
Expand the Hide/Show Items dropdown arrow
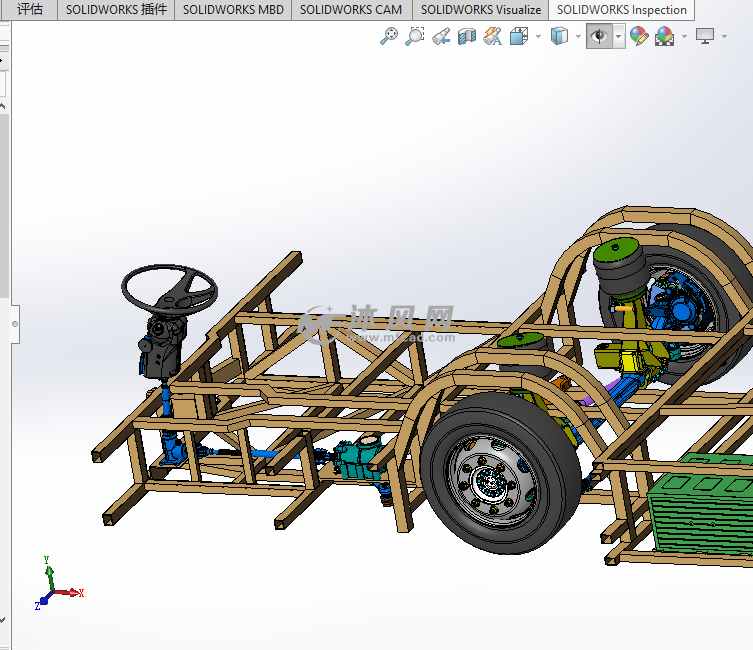point(619,37)
